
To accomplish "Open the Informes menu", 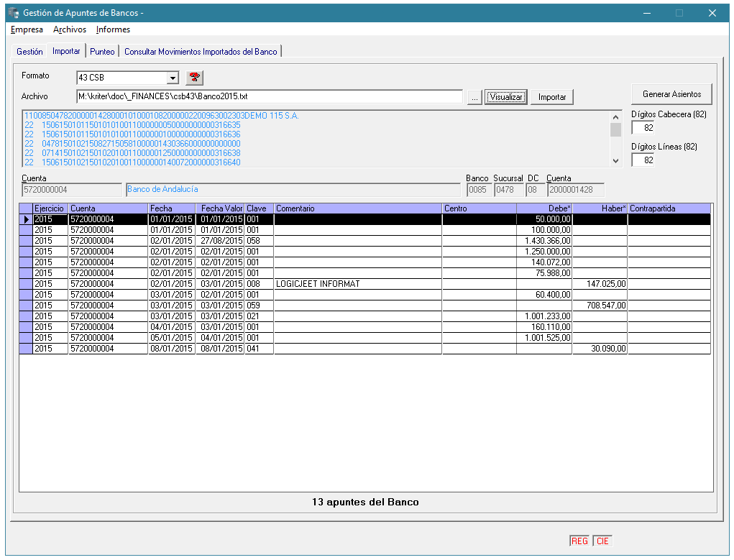I will click(x=113, y=29).
